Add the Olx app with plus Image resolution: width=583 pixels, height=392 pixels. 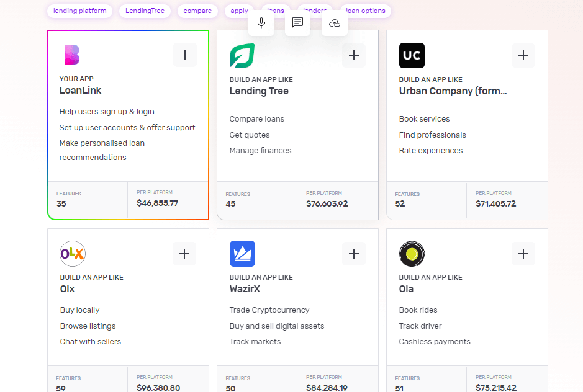coord(184,254)
